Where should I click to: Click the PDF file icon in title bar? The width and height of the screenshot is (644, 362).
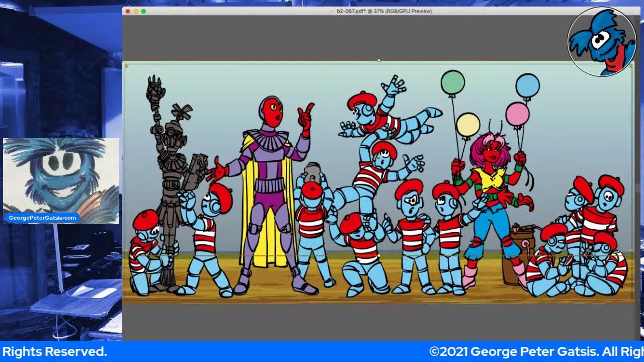332,11
